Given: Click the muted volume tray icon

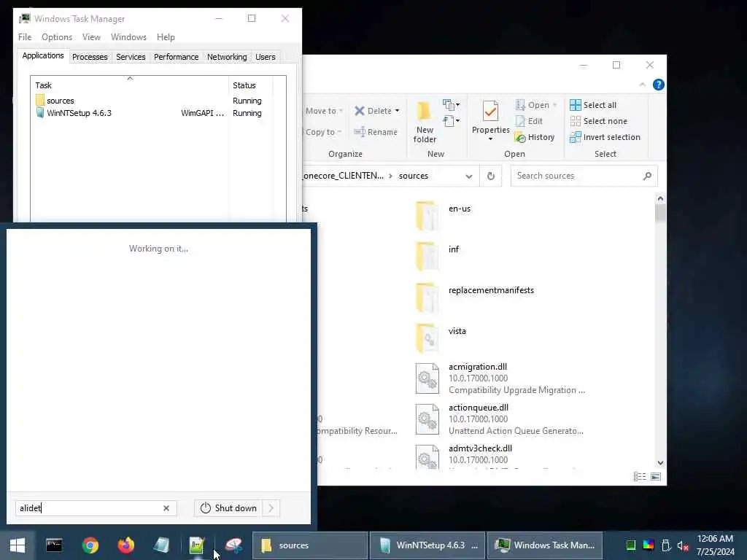Looking at the screenshot, I should point(683,545).
